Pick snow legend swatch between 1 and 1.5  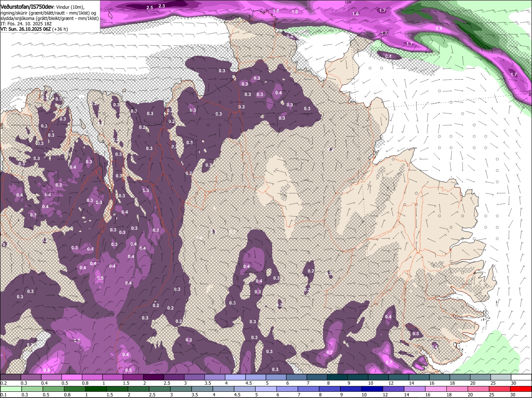coord(113,377)
